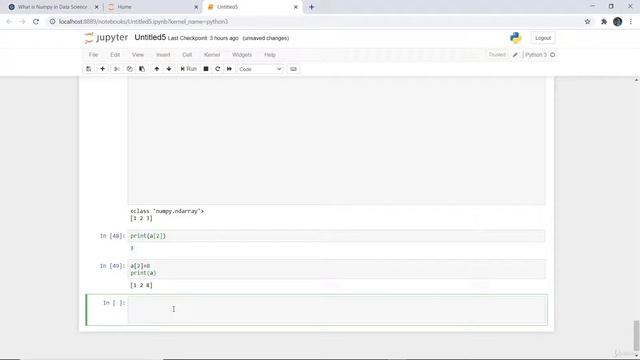This screenshot has height=360, width=640.
Task: Go back in browser history
Action: point(9,22)
